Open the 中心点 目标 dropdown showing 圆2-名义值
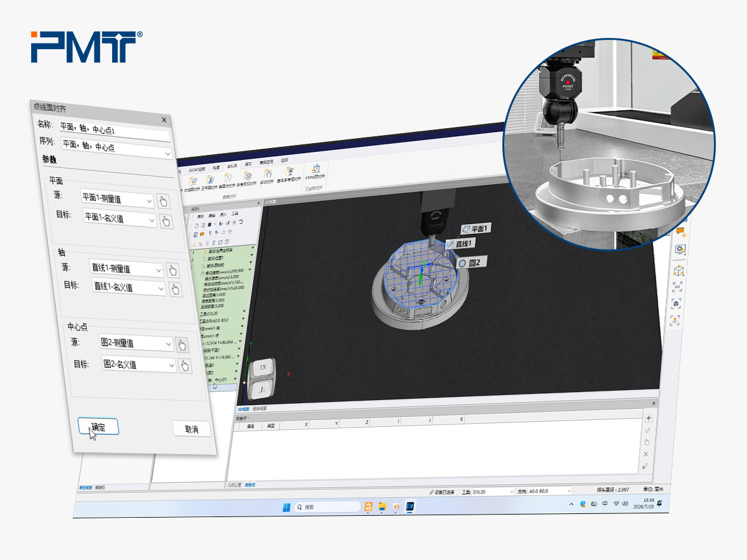 (x=138, y=365)
